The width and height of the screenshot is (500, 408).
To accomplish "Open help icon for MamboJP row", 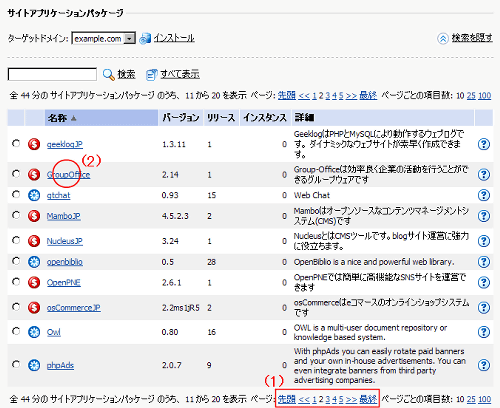I will [x=484, y=216].
